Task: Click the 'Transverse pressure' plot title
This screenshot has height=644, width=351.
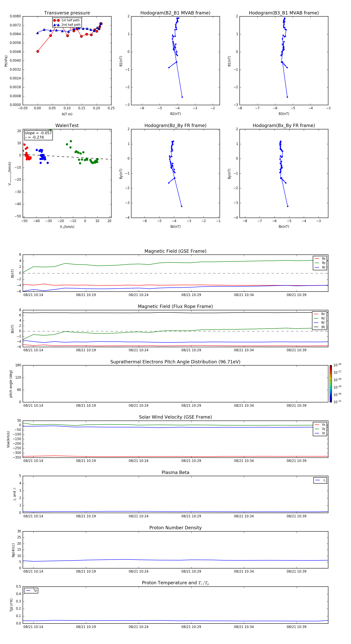Action: [x=67, y=13]
